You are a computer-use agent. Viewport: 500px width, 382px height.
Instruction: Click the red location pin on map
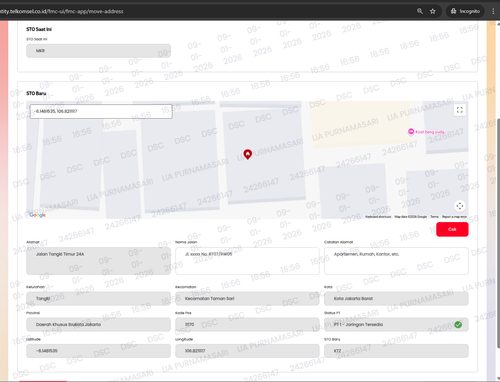(x=247, y=154)
